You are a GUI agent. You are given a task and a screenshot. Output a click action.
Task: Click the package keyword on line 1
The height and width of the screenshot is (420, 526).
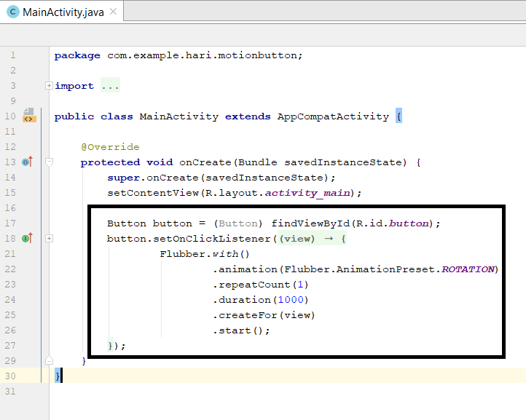pos(77,55)
